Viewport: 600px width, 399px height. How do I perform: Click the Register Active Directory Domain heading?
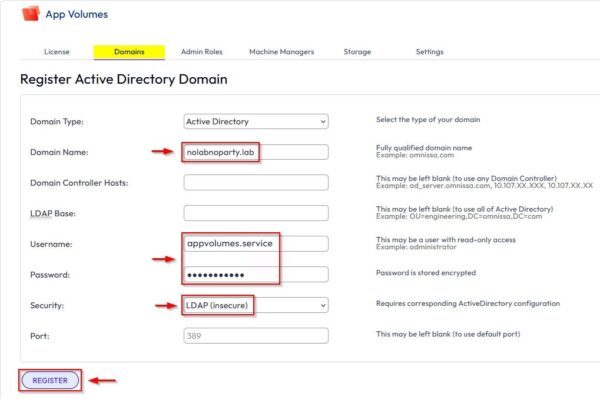pyautogui.click(x=124, y=79)
